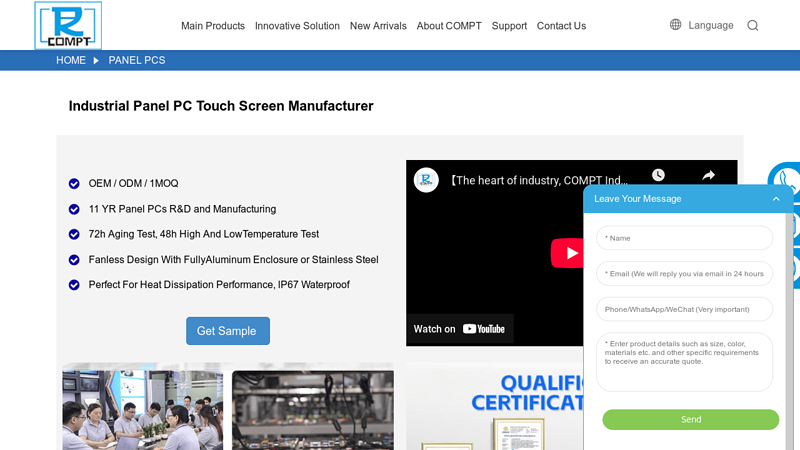Click the Industrial Panel PC heading
Image resolution: width=800 pixels, height=450 pixels.
click(221, 106)
